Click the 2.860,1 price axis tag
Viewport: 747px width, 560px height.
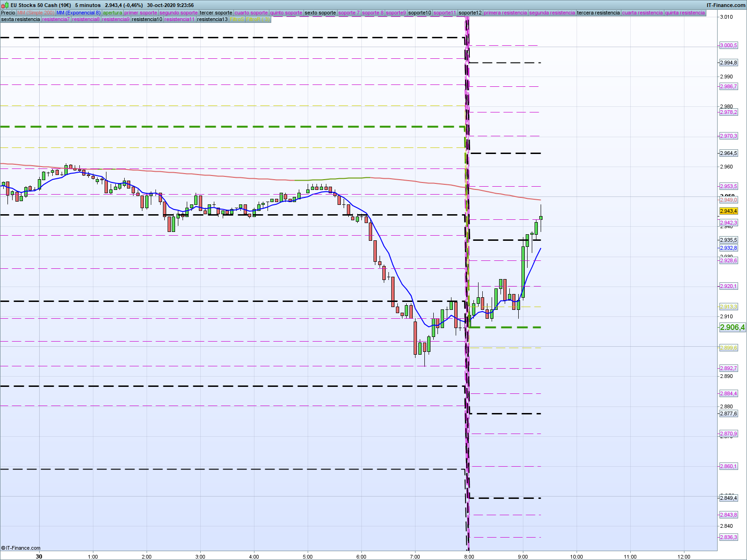click(728, 466)
